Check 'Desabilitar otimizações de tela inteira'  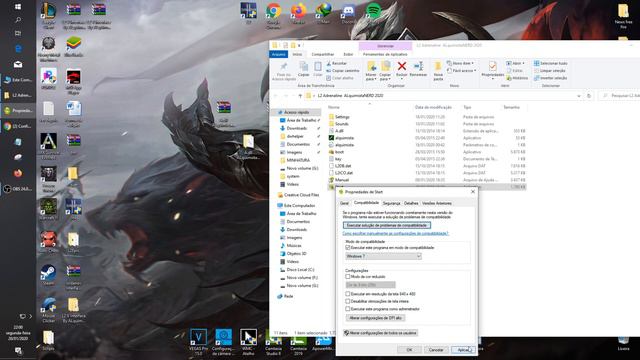click(348, 301)
